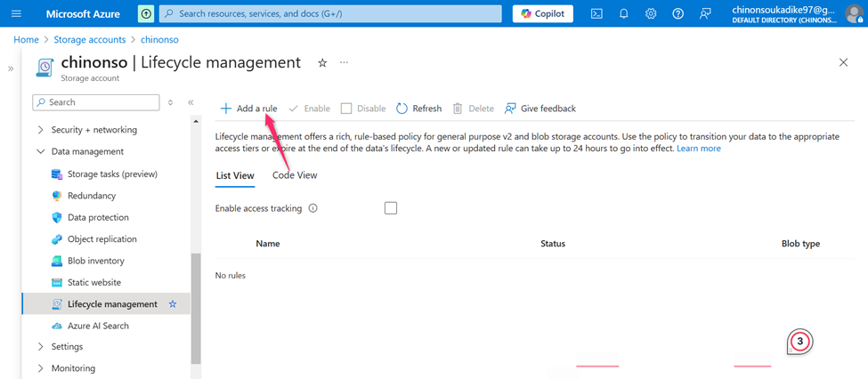Sort by the Name column header

[x=268, y=244]
